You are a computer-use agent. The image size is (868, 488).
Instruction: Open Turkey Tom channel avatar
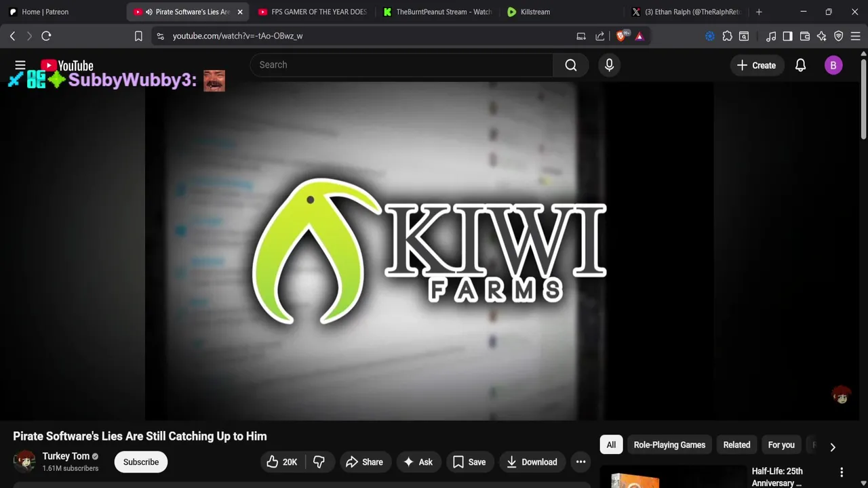(24, 462)
